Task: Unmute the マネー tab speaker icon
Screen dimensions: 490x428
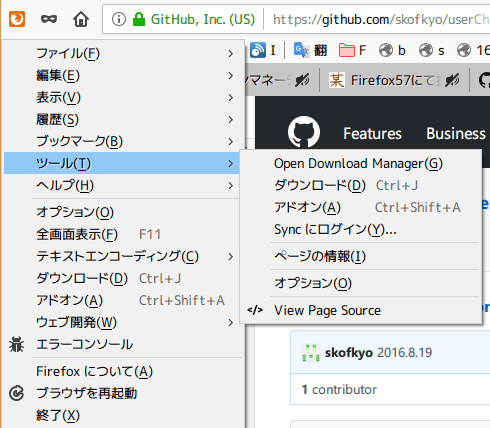Action: pos(302,80)
